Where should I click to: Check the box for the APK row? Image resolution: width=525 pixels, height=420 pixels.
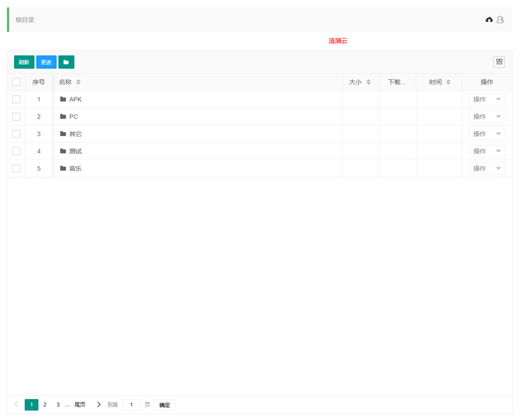tap(16, 99)
